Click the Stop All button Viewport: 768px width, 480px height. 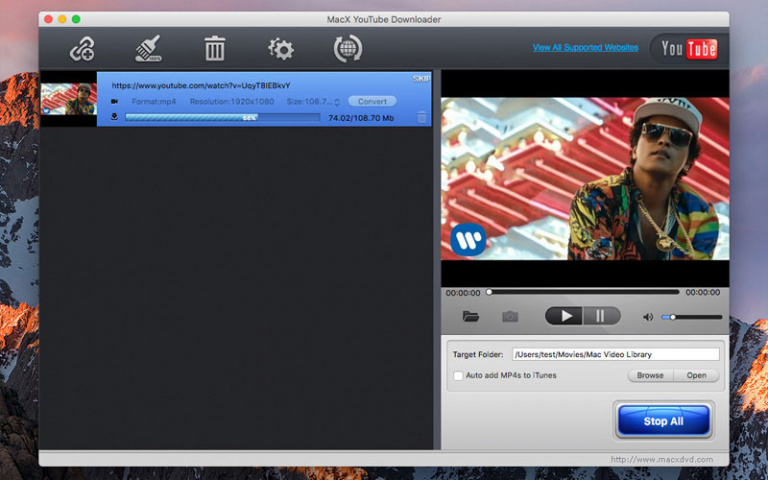pos(663,421)
